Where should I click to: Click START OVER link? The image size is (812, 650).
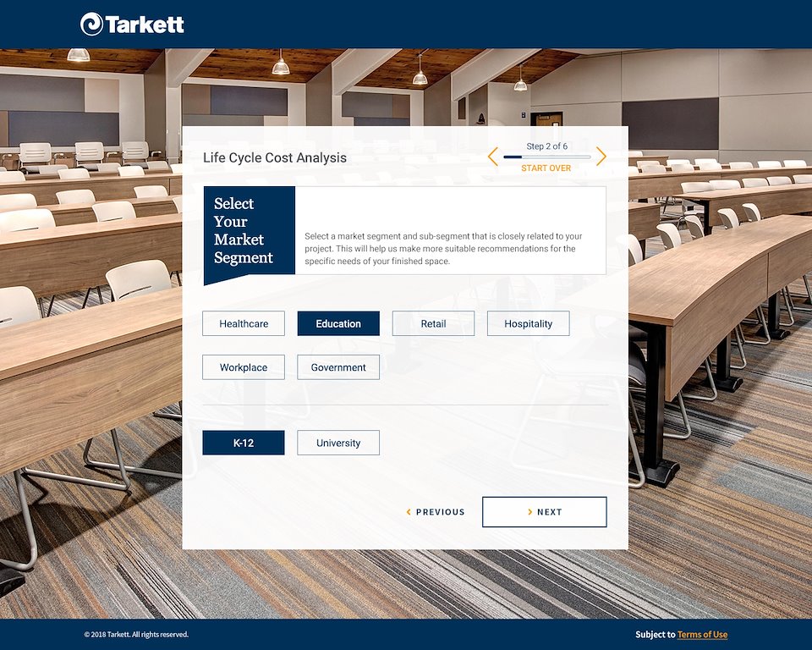click(x=546, y=168)
